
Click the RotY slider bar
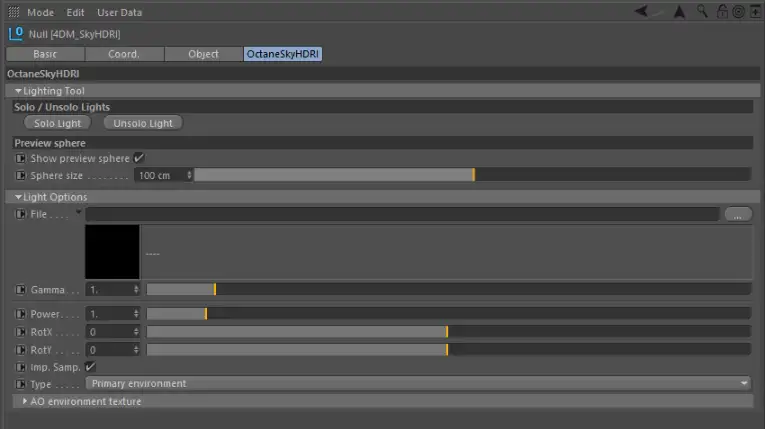pyautogui.click(x=448, y=350)
